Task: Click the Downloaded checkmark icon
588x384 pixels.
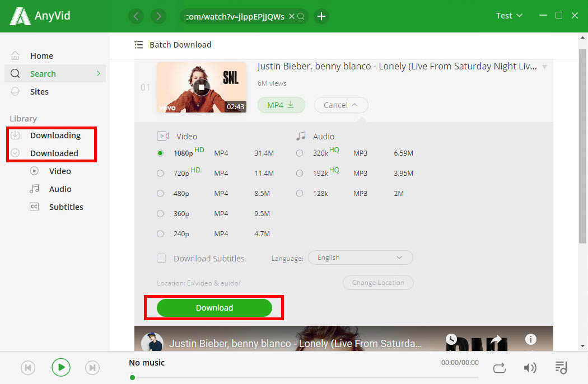Action: (15, 153)
